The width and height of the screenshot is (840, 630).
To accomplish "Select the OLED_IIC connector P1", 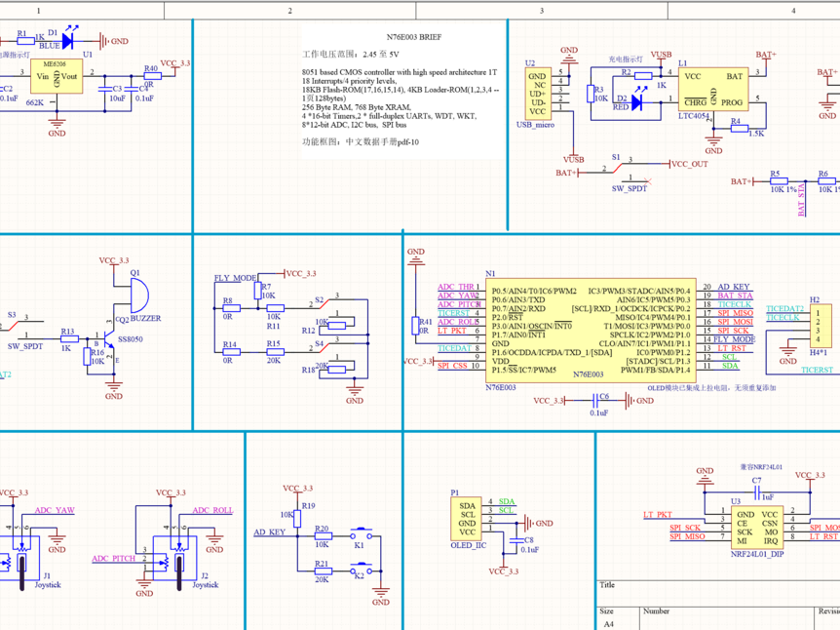I will [466, 519].
